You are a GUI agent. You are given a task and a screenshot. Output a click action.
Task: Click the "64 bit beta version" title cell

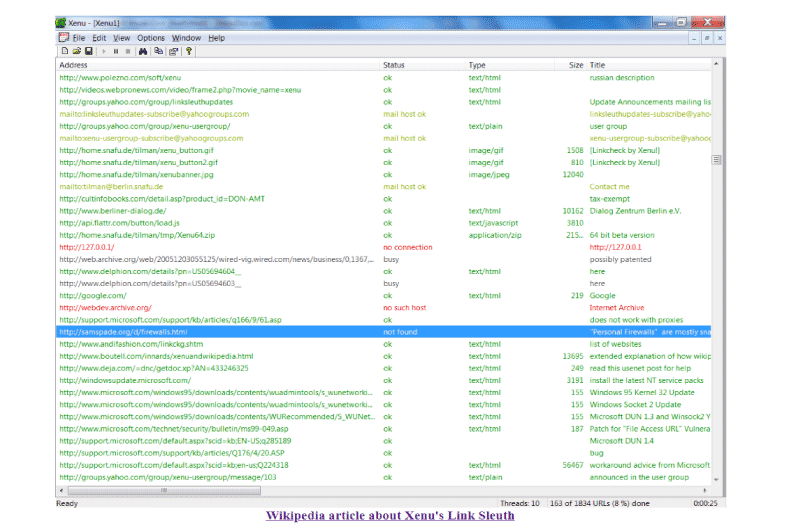pyautogui.click(x=622, y=235)
